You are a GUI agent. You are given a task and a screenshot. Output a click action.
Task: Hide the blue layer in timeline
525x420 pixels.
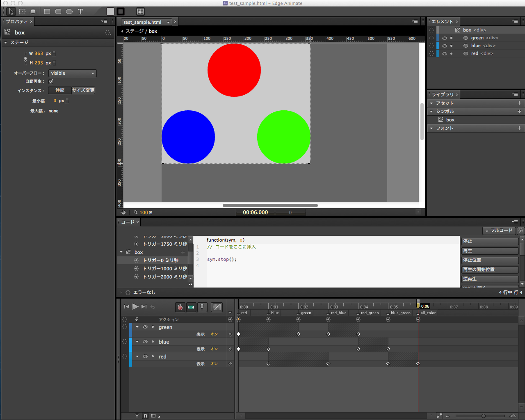point(145,342)
